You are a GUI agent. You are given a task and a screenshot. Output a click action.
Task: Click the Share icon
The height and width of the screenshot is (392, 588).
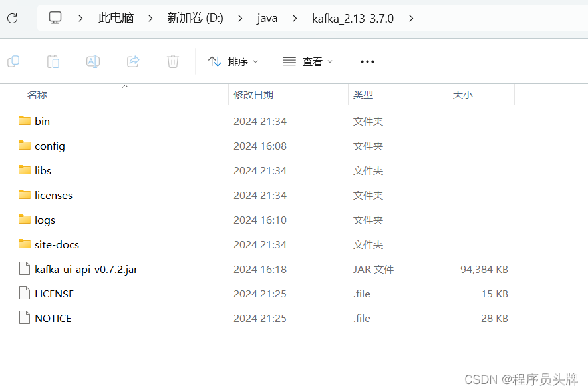[x=133, y=61]
